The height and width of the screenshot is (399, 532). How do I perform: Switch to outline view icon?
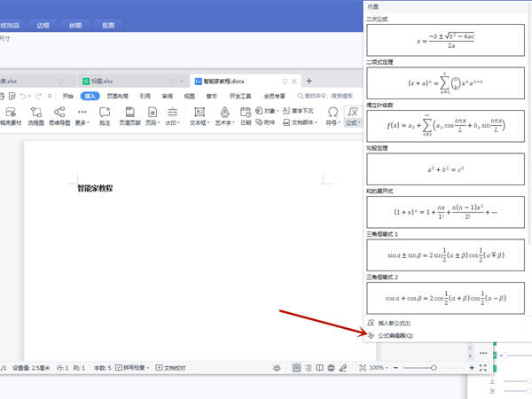pyautogui.click(x=308, y=368)
